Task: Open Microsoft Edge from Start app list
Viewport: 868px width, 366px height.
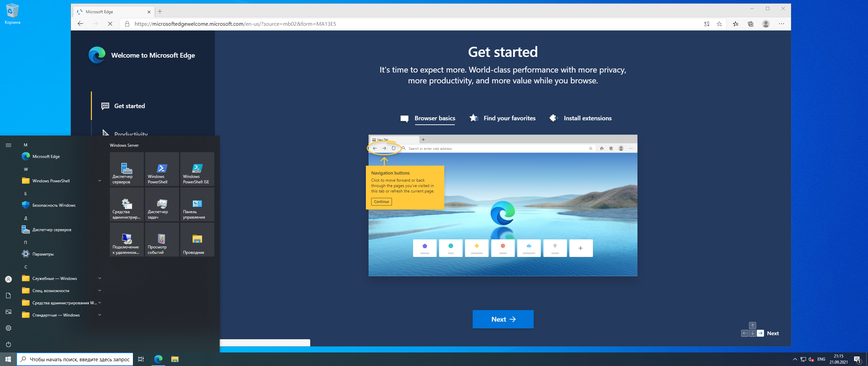Action: click(x=61, y=156)
